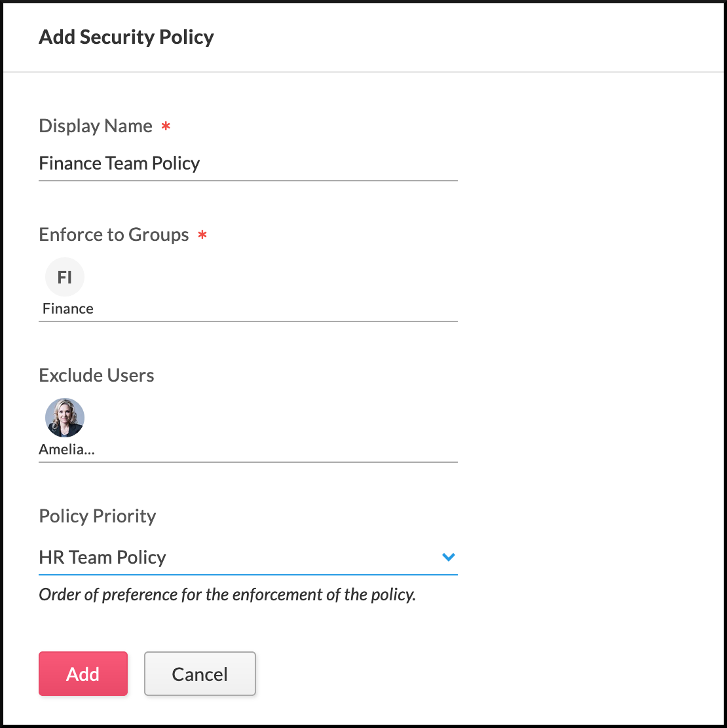The height and width of the screenshot is (728, 727).
Task: Click red asterisk next to Display Name
Action: pos(166,126)
